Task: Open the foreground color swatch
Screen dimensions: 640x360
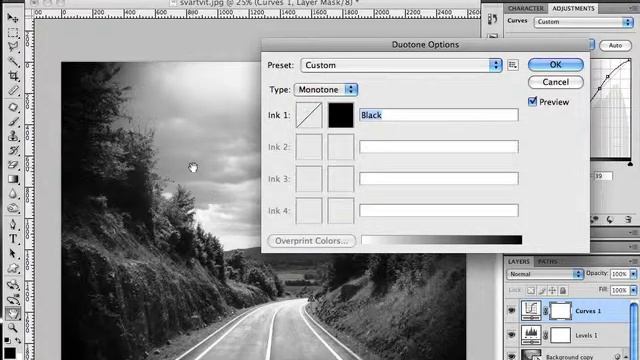Action: 9,353
